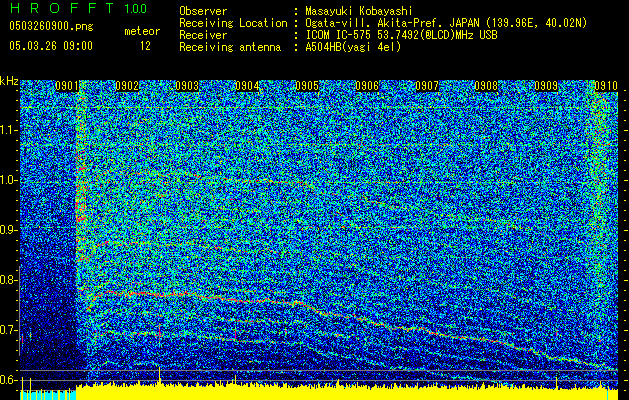Click the 0.7 frequency axis label

[x=8, y=330]
